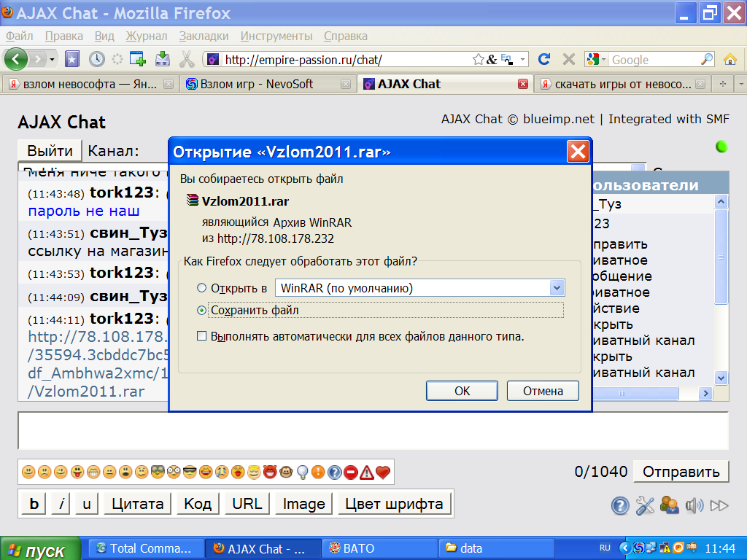Click users list scroll down arrow

(721, 378)
